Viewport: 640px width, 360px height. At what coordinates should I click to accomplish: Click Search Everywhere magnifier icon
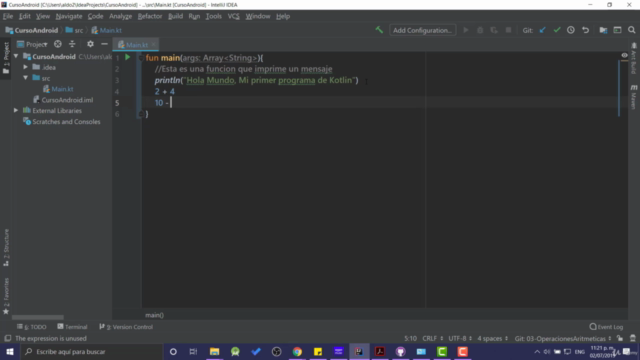point(631,30)
